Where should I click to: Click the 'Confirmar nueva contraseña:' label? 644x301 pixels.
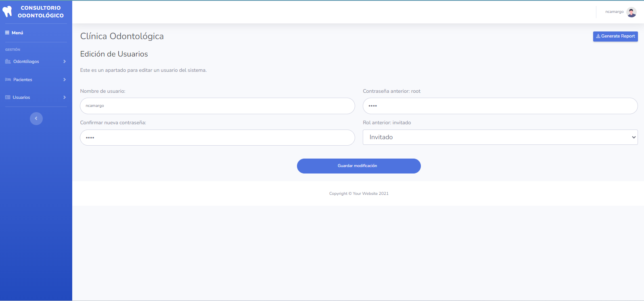(113, 123)
